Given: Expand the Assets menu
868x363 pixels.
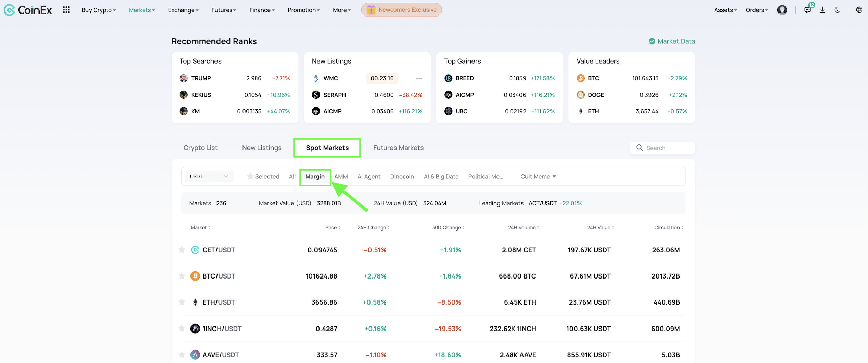Looking at the screenshot, I should pyautogui.click(x=725, y=10).
